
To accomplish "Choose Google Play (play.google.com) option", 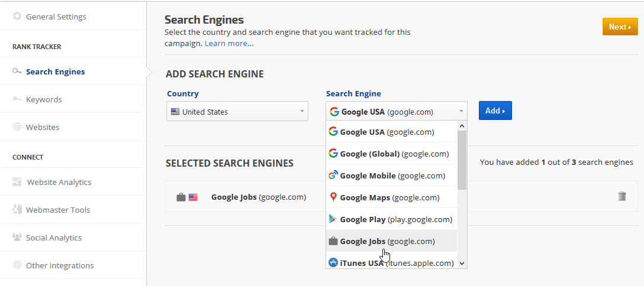I will (395, 219).
